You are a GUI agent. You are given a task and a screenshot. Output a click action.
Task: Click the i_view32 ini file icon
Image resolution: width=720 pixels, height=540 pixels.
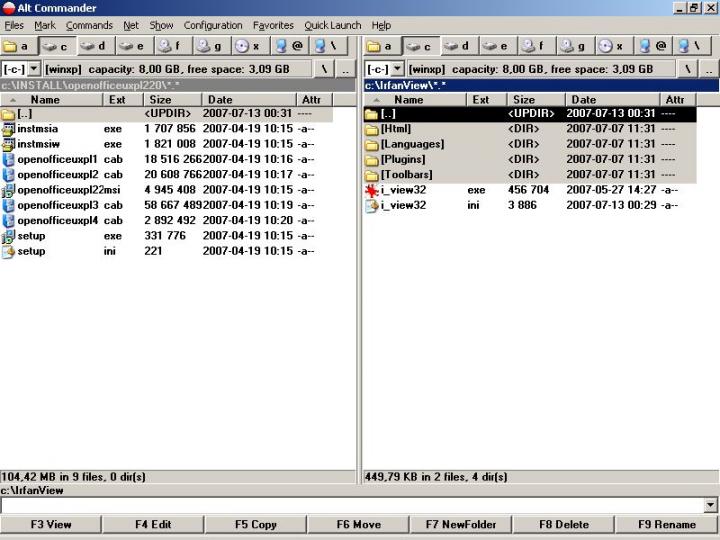click(x=371, y=206)
